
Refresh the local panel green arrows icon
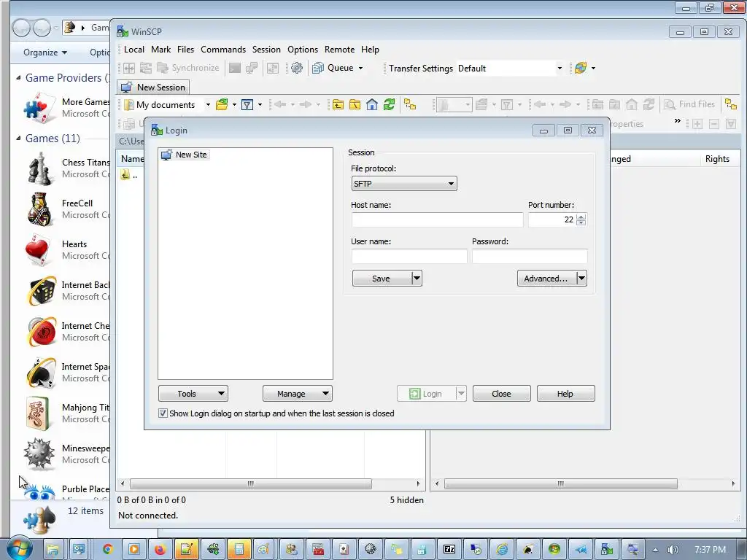click(x=390, y=104)
